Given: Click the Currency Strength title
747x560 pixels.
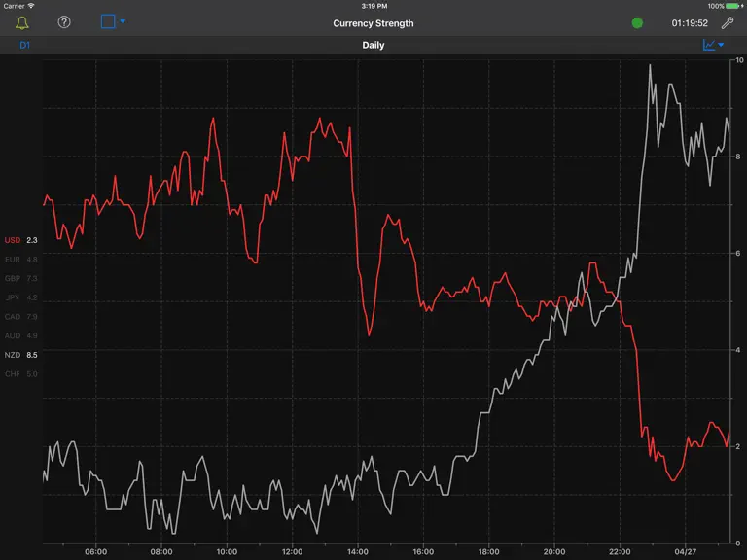Looking at the screenshot, I should pyautogui.click(x=373, y=23).
